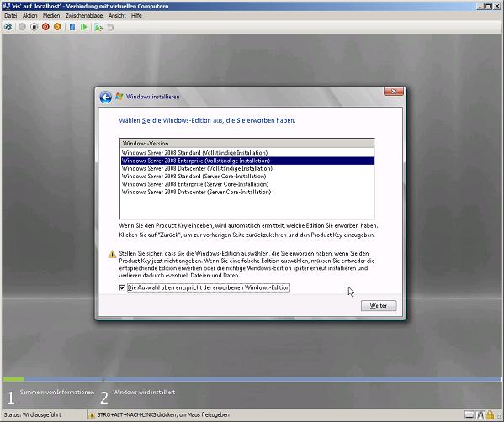Turn off the VM with black stop icon

[34, 27]
